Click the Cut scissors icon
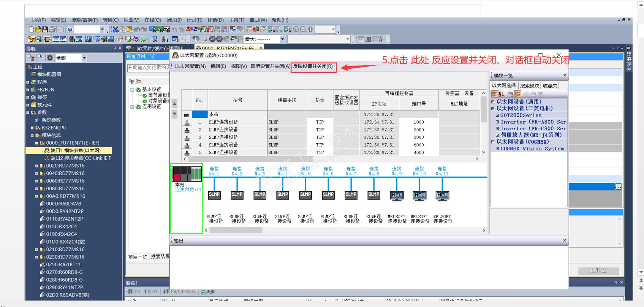Image resolution: width=644 pixels, height=307 pixels. click(116, 29)
